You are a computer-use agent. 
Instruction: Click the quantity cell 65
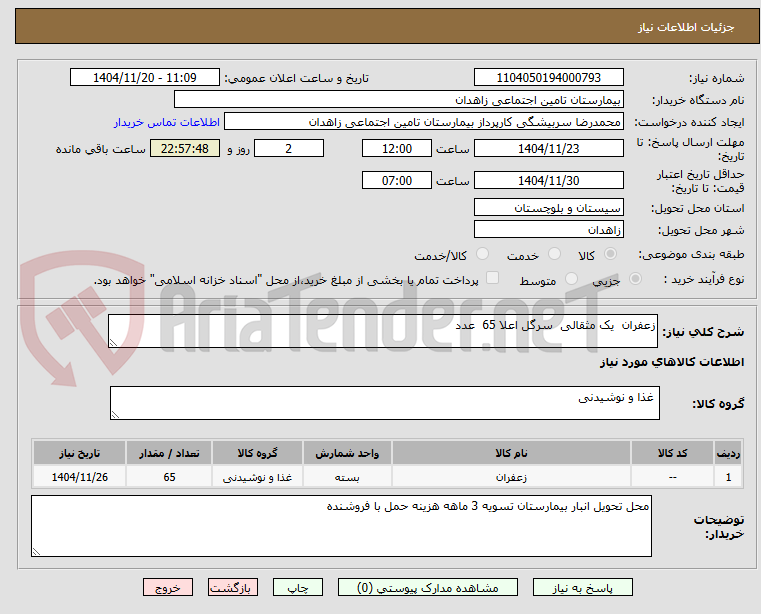(x=169, y=477)
